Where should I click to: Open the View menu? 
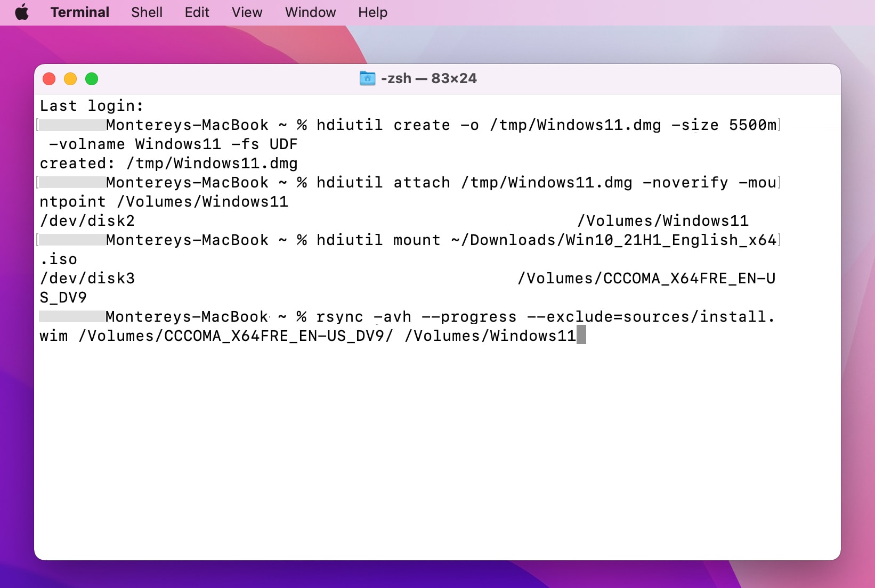click(247, 12)
